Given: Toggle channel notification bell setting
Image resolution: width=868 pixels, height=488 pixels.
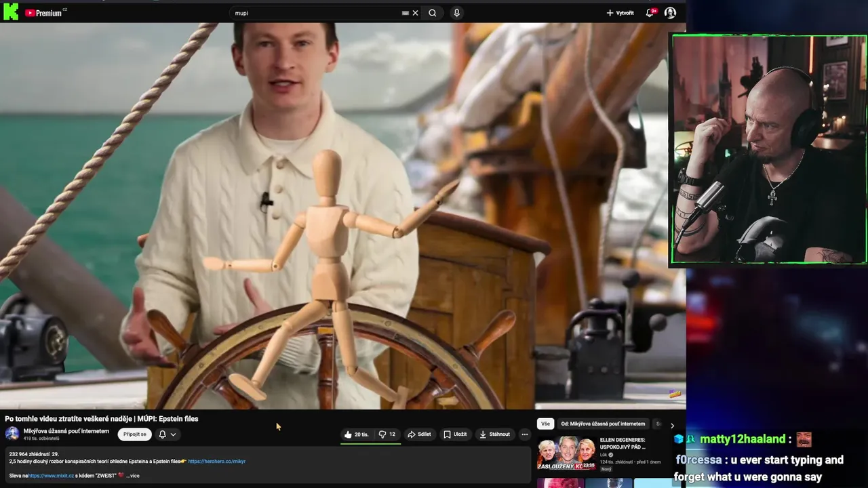Looking at the screenshot, I should pyautogui.click(x=162, y=434).
